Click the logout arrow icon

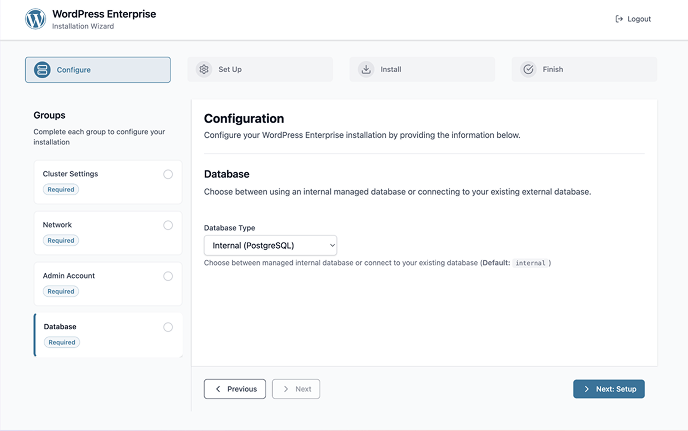tap(619, 19)
